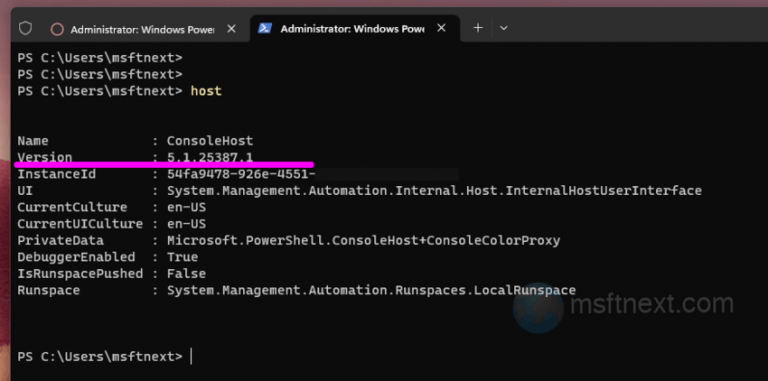Close the first Administrator PowerShell tab
768x381 pixels.
pos(232,29)
